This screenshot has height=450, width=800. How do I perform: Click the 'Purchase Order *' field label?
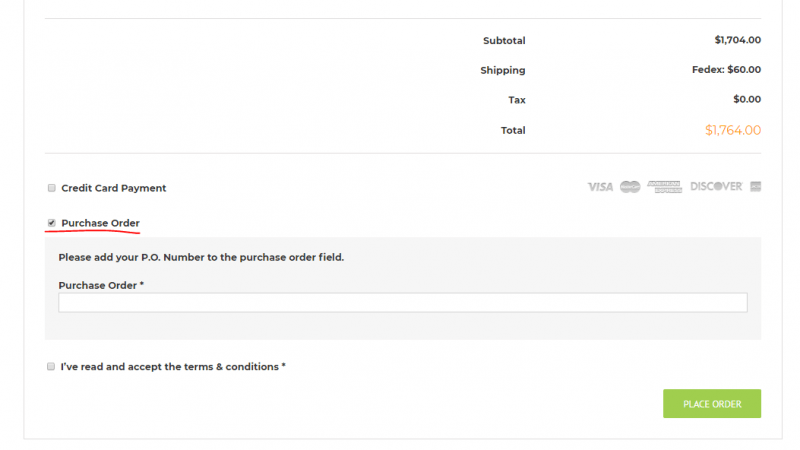(101, 286)
